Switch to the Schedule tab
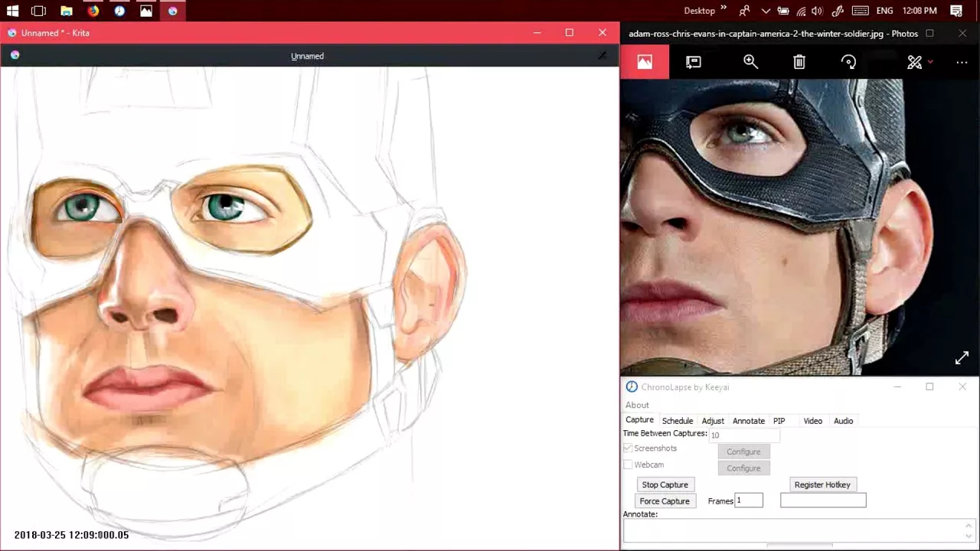 click(x=678, y=421)
